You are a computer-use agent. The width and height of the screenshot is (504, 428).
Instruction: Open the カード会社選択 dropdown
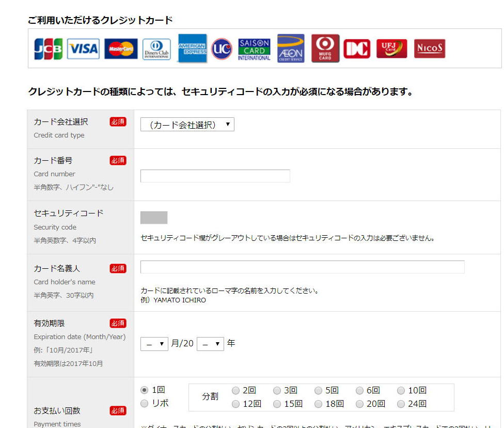tap(187, 125)
